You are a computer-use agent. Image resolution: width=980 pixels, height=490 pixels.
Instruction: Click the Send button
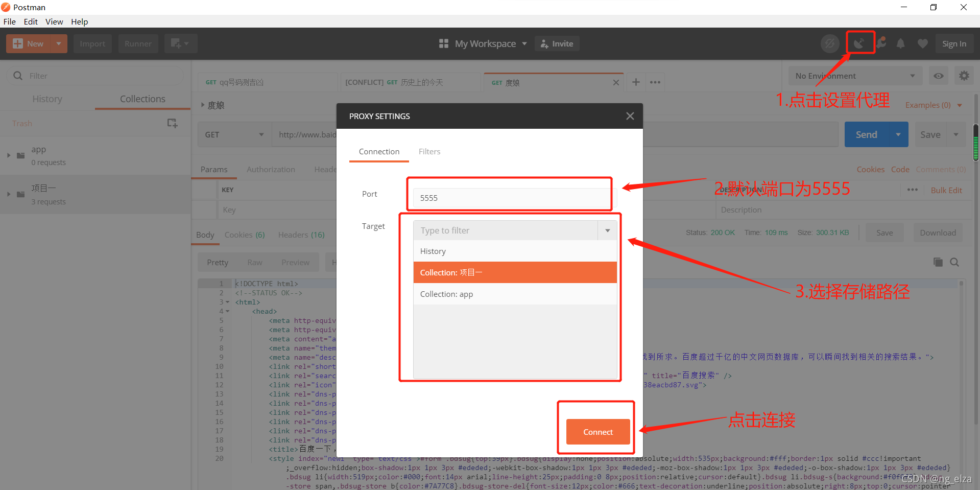click(867, 134)
